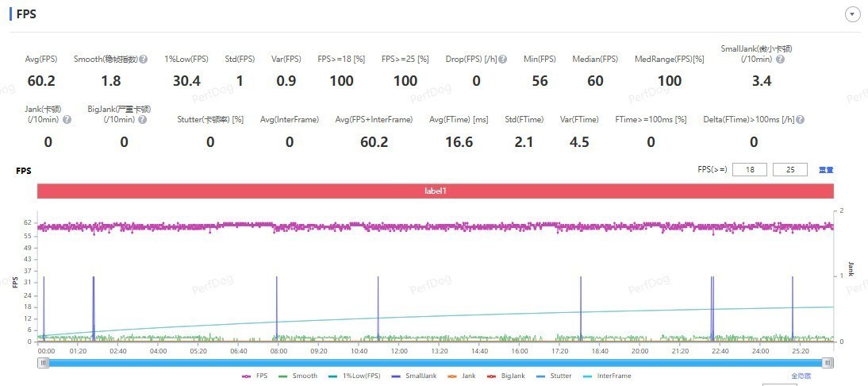The height and width of the screenshot is (386, 868).
Task: Select the red label1 bar
Action: (435, 191)
